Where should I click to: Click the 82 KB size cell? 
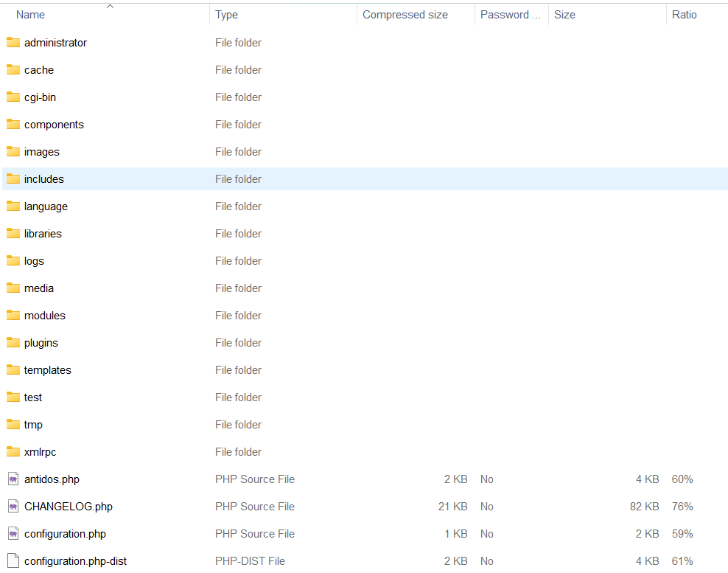pyautogui.click(x=645, y=507)
